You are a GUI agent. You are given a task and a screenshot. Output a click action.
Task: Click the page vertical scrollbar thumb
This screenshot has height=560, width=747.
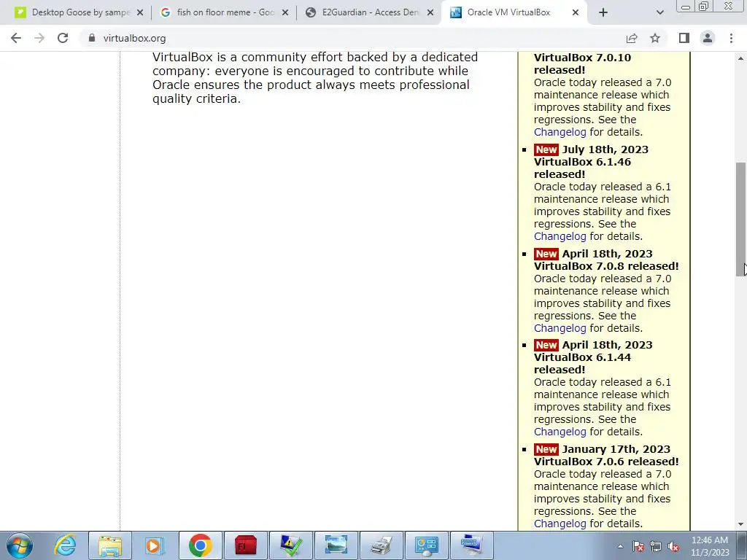[741, 219]
